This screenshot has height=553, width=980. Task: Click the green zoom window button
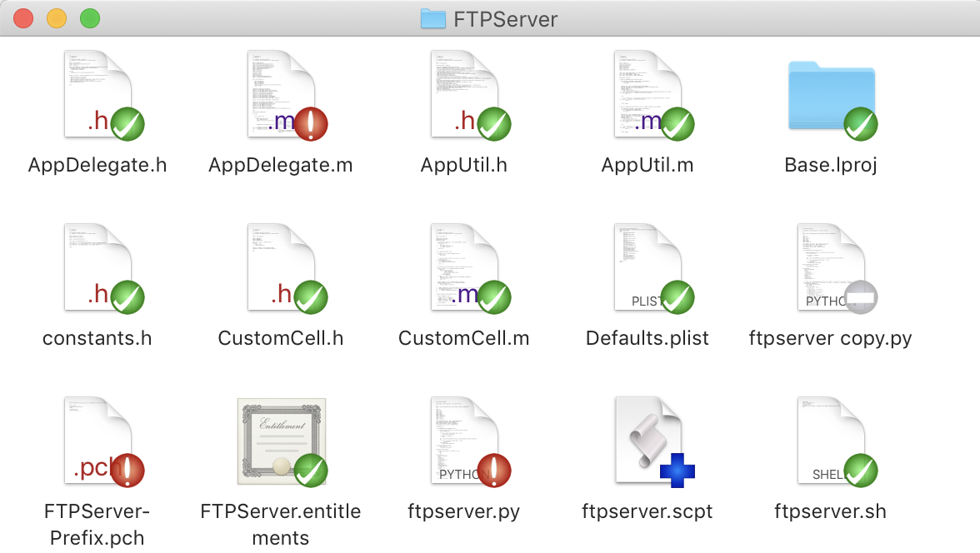pos(89,18)
